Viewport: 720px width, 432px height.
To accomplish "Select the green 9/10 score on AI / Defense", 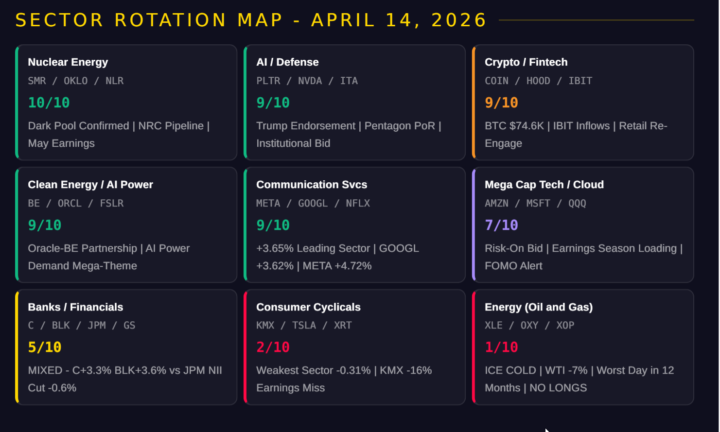I will point(273,102).
